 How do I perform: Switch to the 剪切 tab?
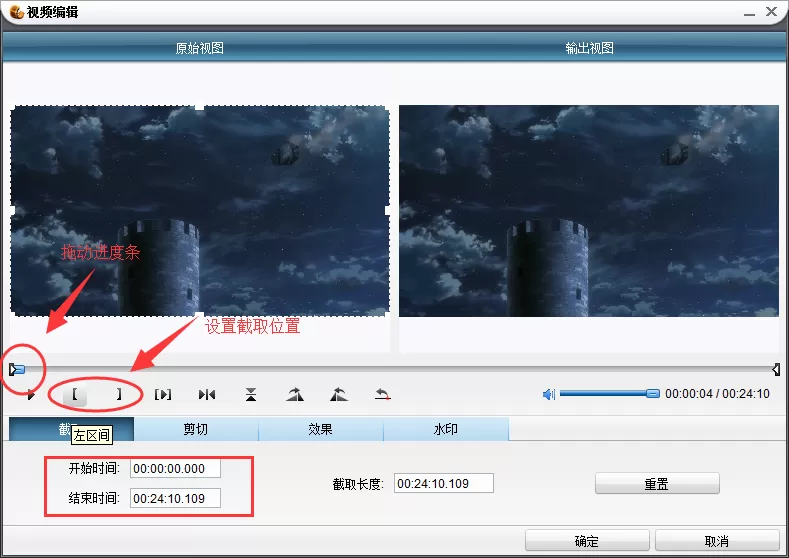[x=196, y=429]
